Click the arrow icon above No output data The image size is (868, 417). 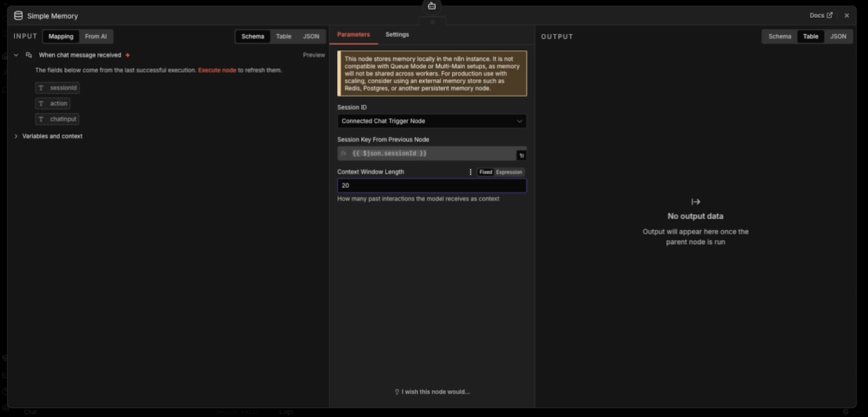point(696,202)
